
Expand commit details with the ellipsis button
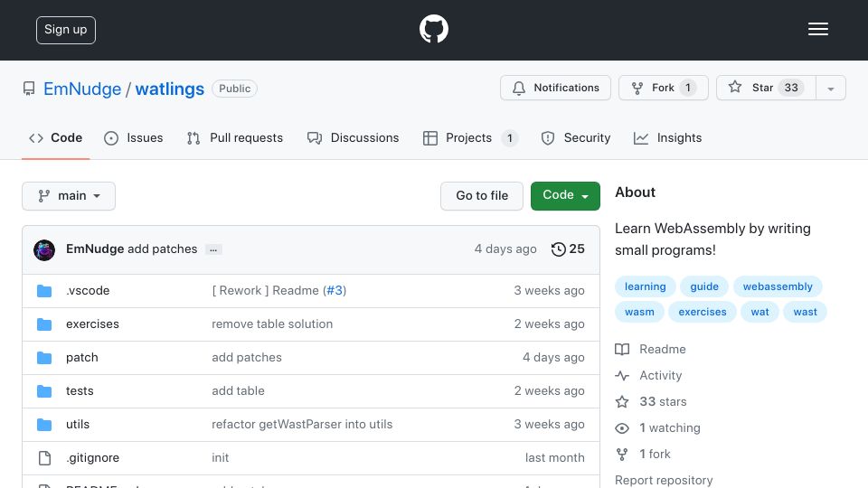(x=213, y=250)
